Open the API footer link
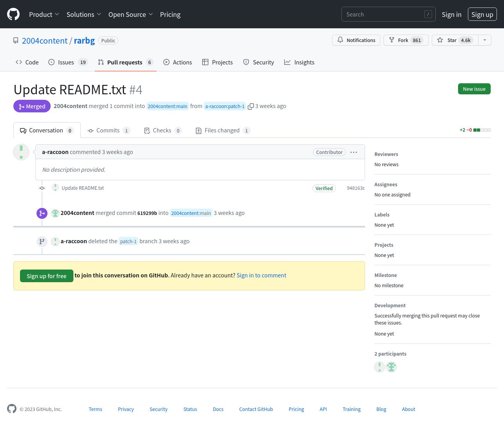This screenshot has width=504, height=433. (x=323, y=409)
